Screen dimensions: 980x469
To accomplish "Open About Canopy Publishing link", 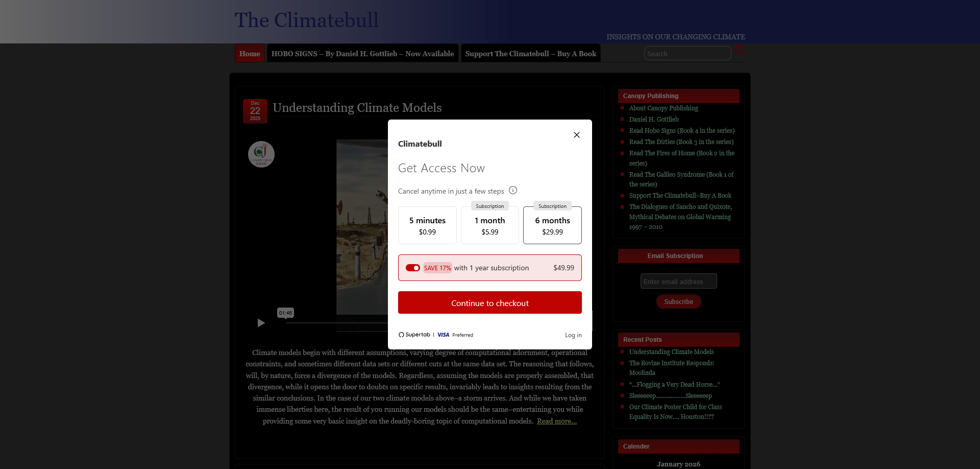I will tap(664, 108).
